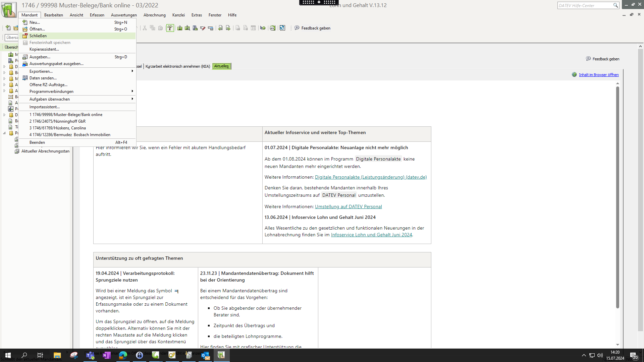Expand Exportieren submenu arrow
Screen dimensions: 644x362
coord(132,71)
